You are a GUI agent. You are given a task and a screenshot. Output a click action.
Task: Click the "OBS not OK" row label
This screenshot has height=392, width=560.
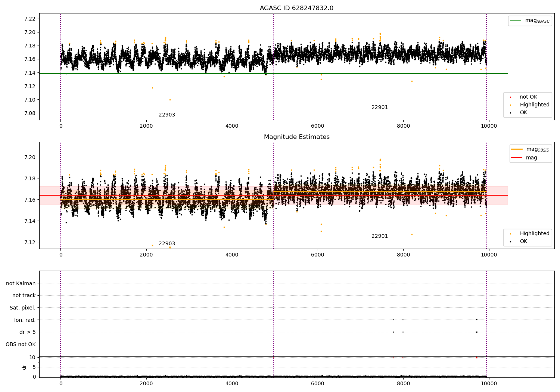pos(21,345)
